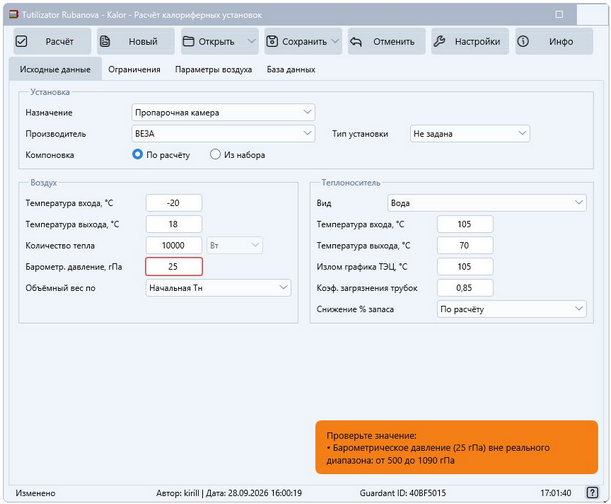
Task: Open the Вт units dropdown
Action: 234,245
